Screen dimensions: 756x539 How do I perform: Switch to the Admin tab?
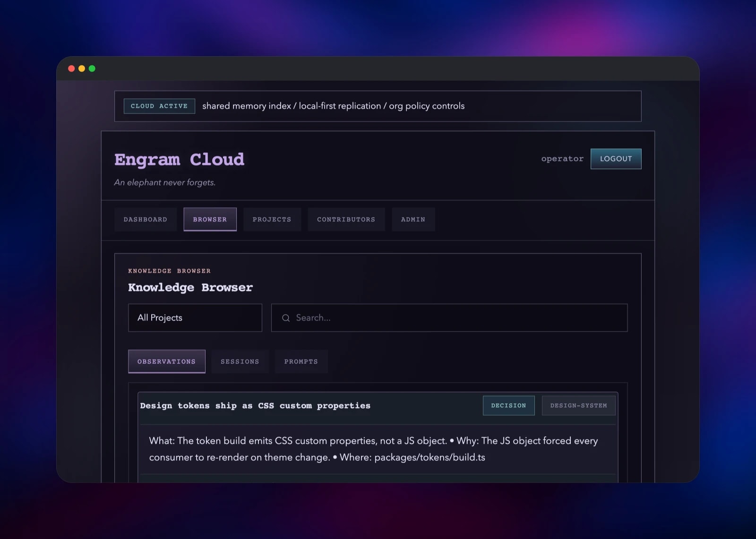[x=413, y=219]
